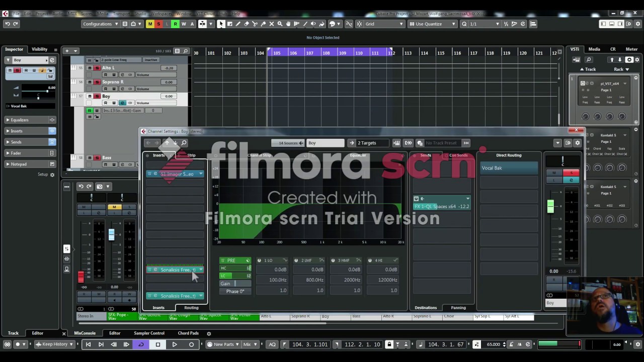The image size is (644, 362).
Task: Click the green channel fader handle
Action: 550,206
